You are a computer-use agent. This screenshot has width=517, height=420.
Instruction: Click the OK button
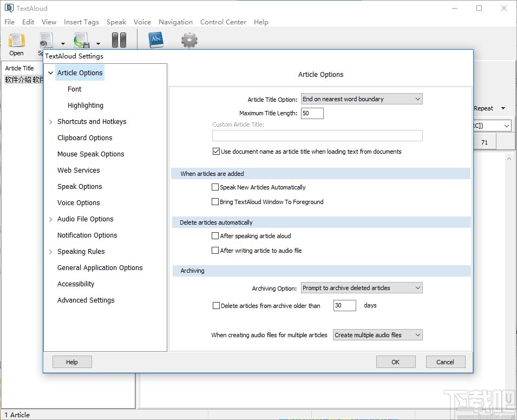pyautogui.click(x=396, y=362)
